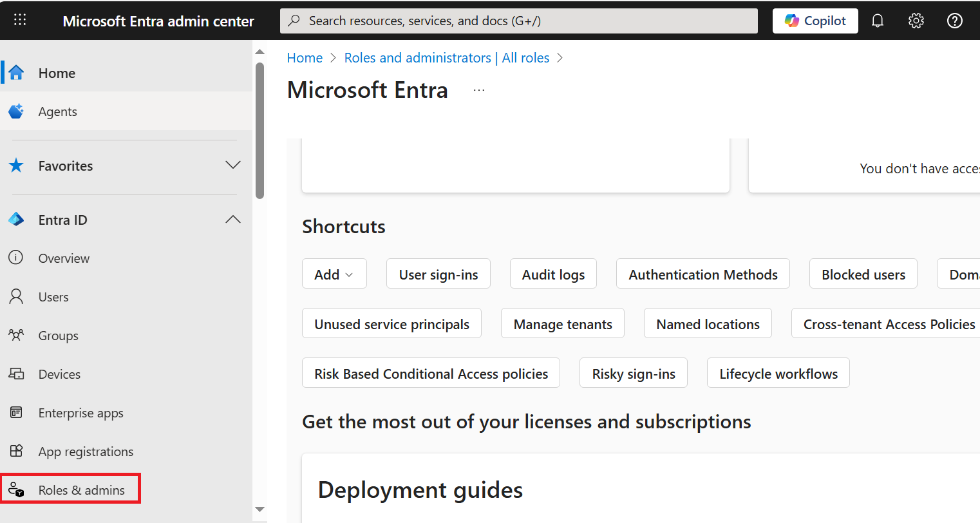Open the Manage tenants shortcut
Screen dimensions: 980x523
click(563, 323)
